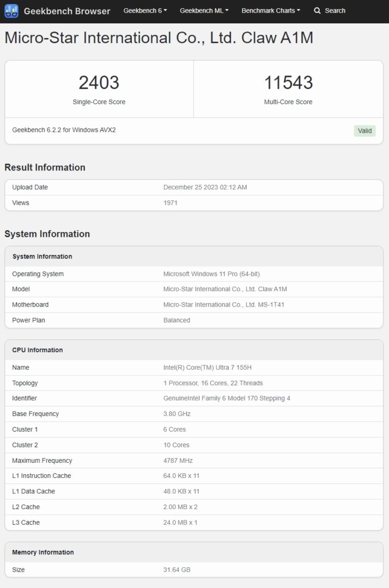Click the Result Information heading
Image resolution: width=389 pixels, height=588 pixels.
pos(45,167)
